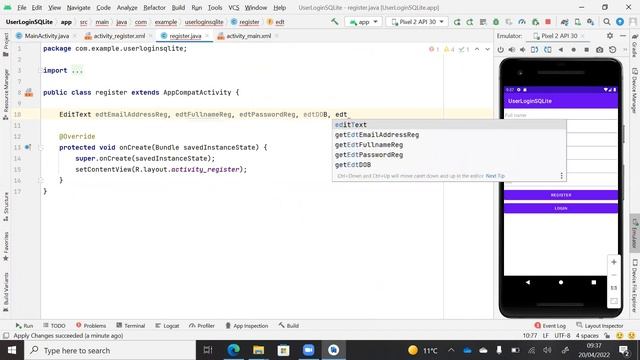
Task: Click the Profile app gauge icon
Action: [522, 22]
